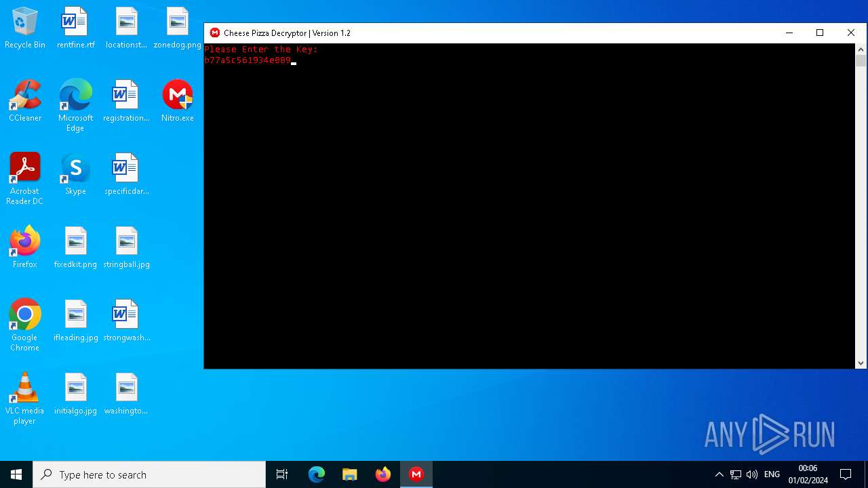Launch Edge from the taskbar

coord(317,474)
